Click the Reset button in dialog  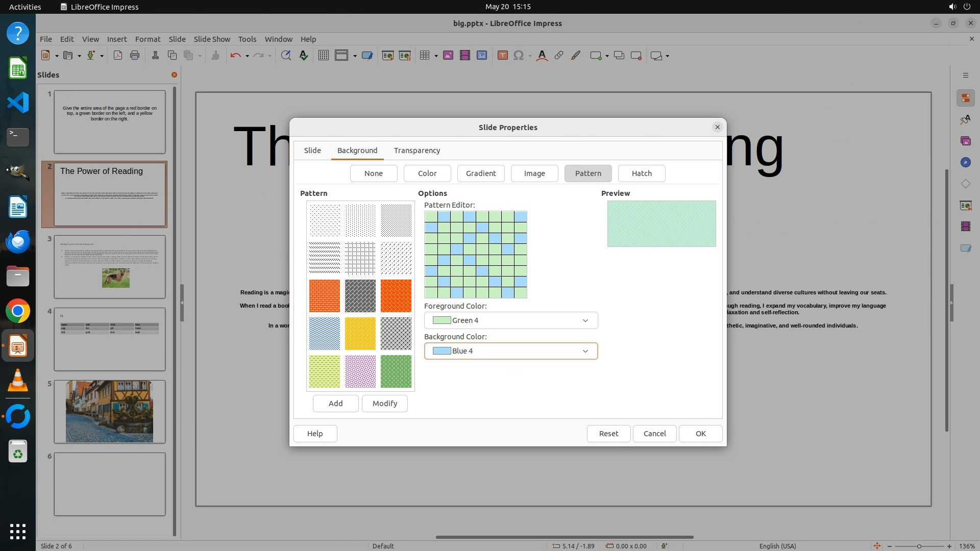tap(608, 434)
